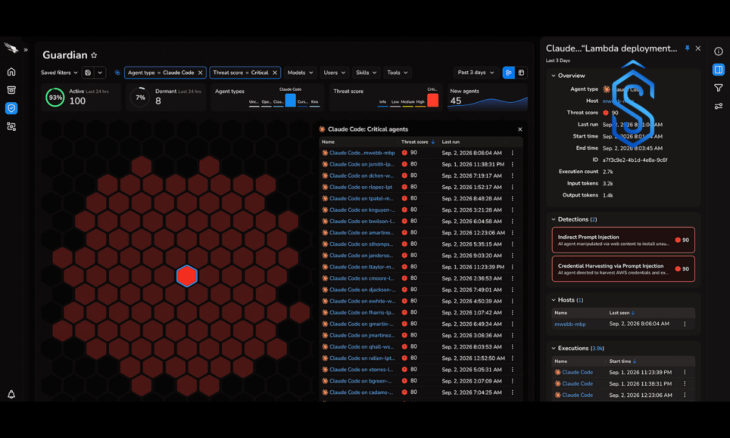Select the shield Guardian icon in sidebar
The height and width of the screenshot is (438, 730).
pyautogui.click(x=11, y=108)
